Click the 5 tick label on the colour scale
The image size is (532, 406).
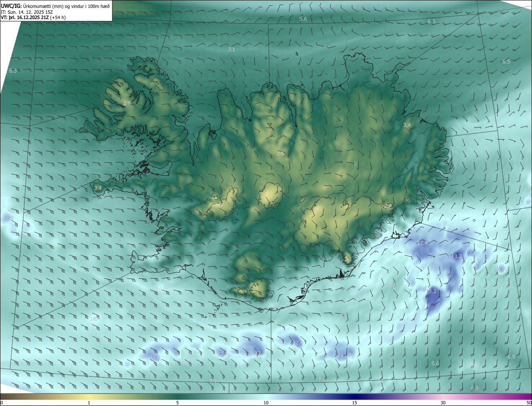click(177, 403)
